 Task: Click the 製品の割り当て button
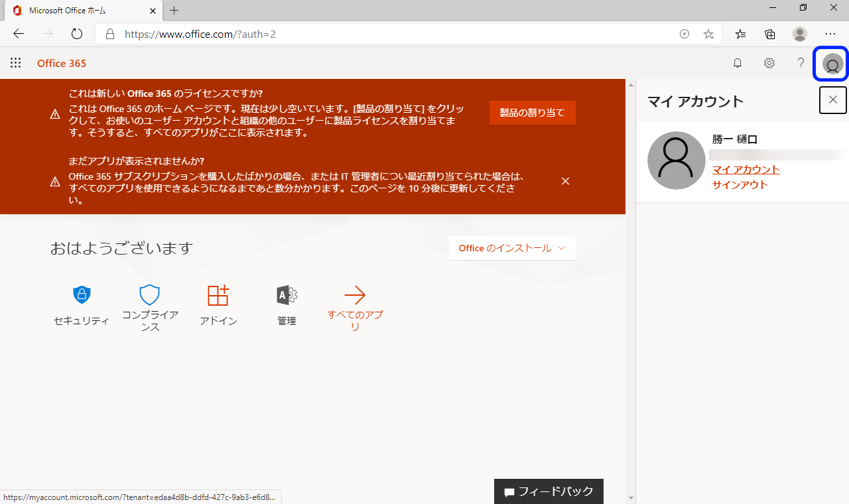coord(532,113)
